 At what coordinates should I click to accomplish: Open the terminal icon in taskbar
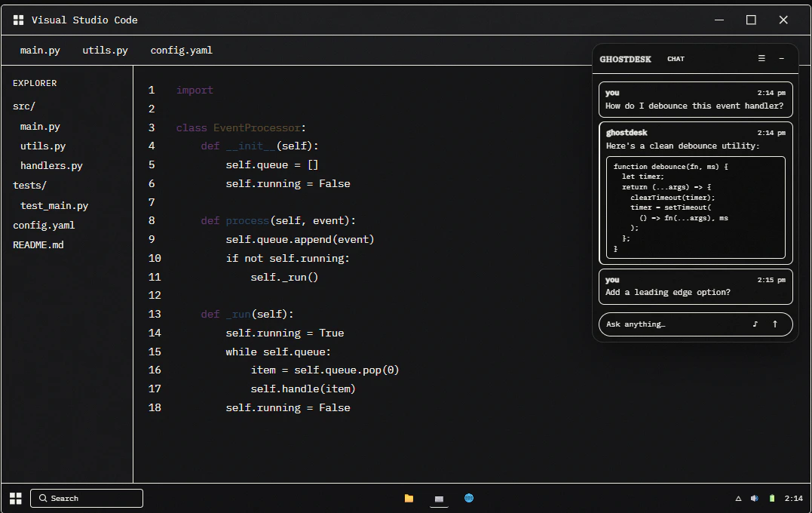point(439,498)
